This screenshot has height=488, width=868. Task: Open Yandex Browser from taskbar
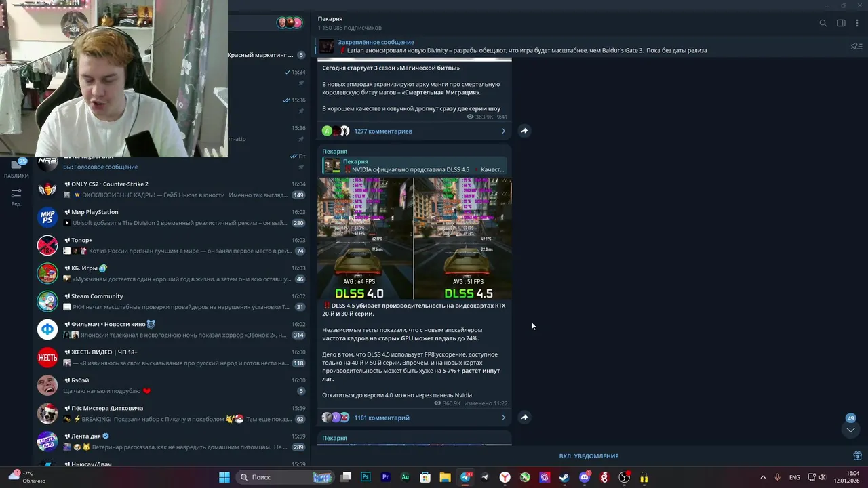(x=505, y=477)
